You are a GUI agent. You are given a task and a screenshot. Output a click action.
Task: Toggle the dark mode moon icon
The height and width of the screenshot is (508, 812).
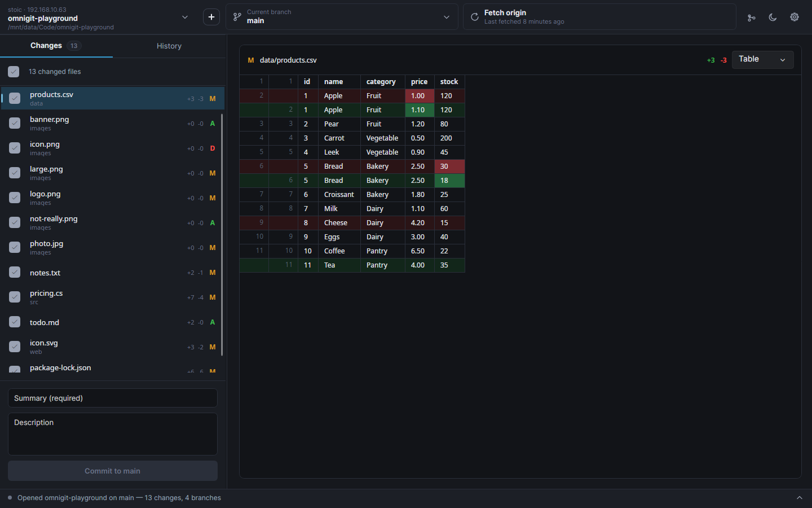(x=773, y=17)
